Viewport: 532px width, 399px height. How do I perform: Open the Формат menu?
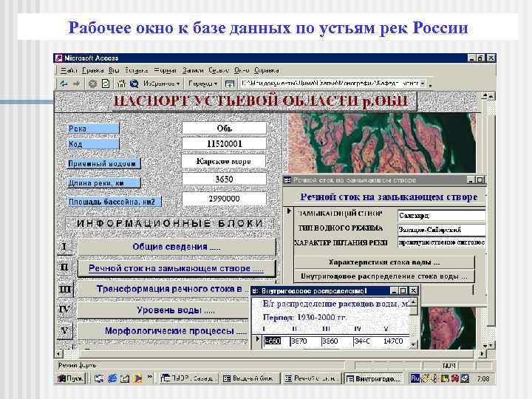tap(166, 70)
